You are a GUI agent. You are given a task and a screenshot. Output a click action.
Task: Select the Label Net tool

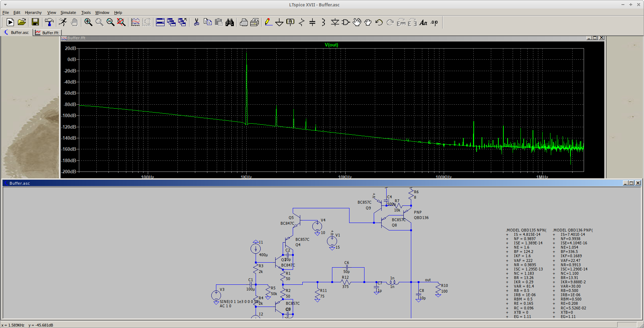(x=291, y=22)
